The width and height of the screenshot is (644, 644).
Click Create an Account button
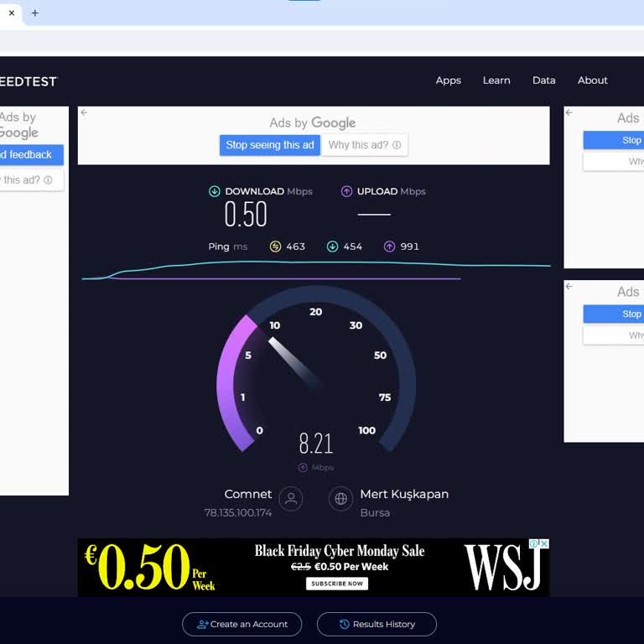pos(241,624)
